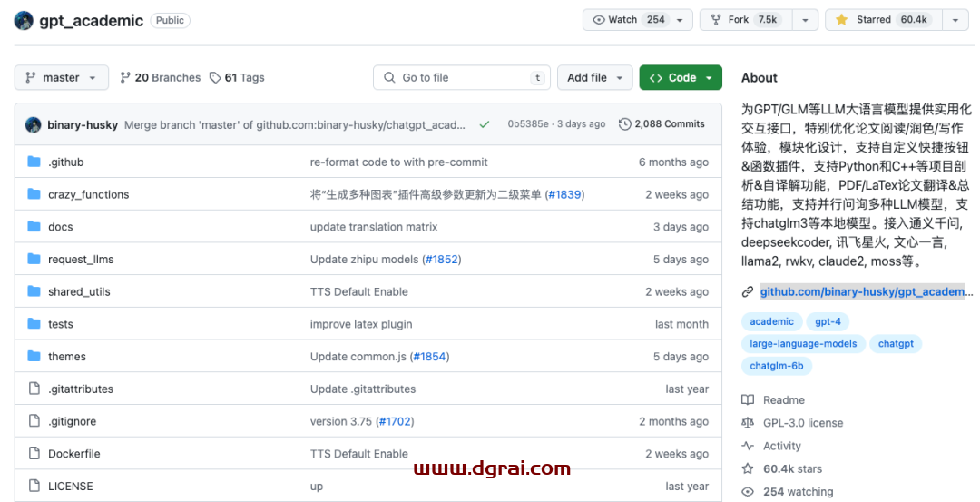This screenshot has width=980, height=502.
Task: Open commit hash 0b5385e
Action: [528, 124]
